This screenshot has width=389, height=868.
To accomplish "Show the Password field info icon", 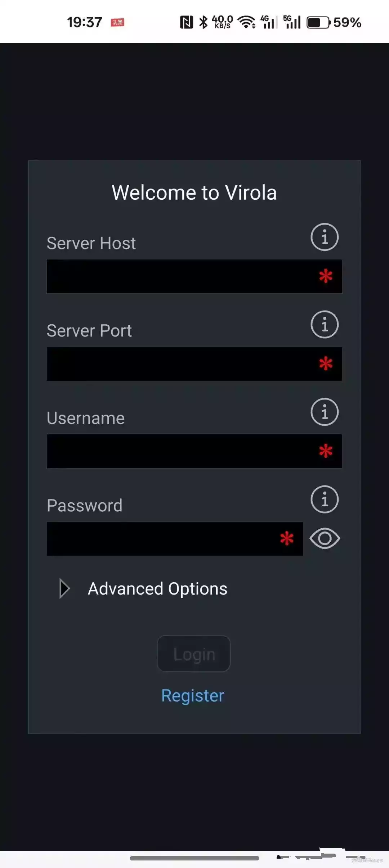I will pyautogui.click(x=325, y=499).
